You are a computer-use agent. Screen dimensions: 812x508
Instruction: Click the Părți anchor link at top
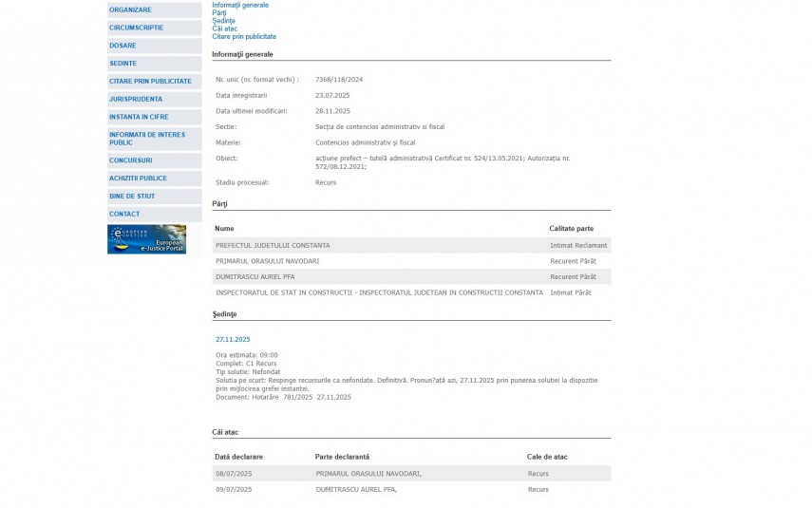pyautogui.click(x=219, y=13)
